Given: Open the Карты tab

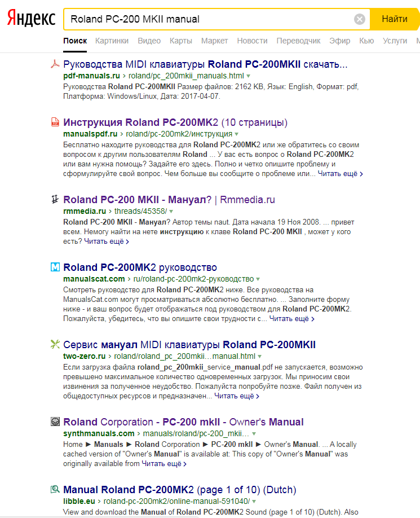Looking at the screenshot, I should click(181, 41).
